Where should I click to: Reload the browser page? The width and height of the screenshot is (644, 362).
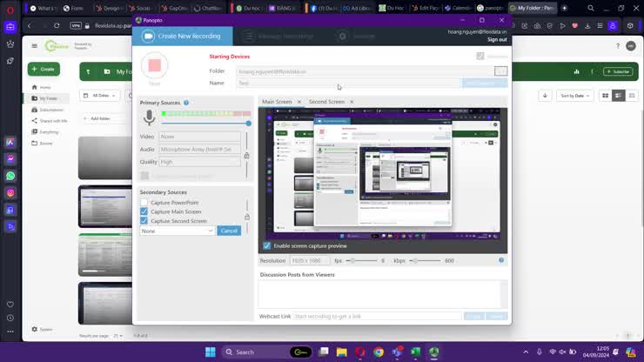click(x=57, y=25)
